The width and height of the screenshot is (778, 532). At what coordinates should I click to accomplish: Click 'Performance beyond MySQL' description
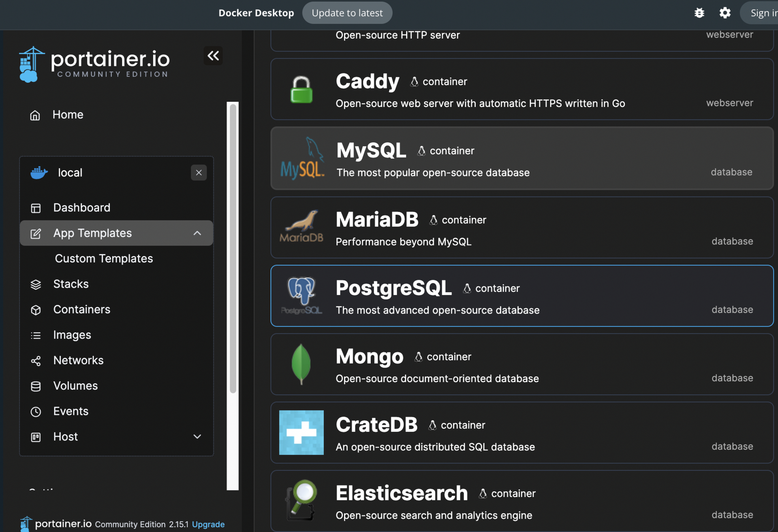[404, 242]
